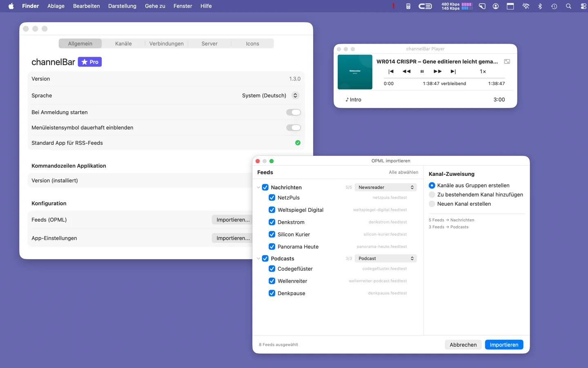The height and width of the screenshot is (368, 588).
Task: Open the Sprache language selector
Action: point(295,96)
